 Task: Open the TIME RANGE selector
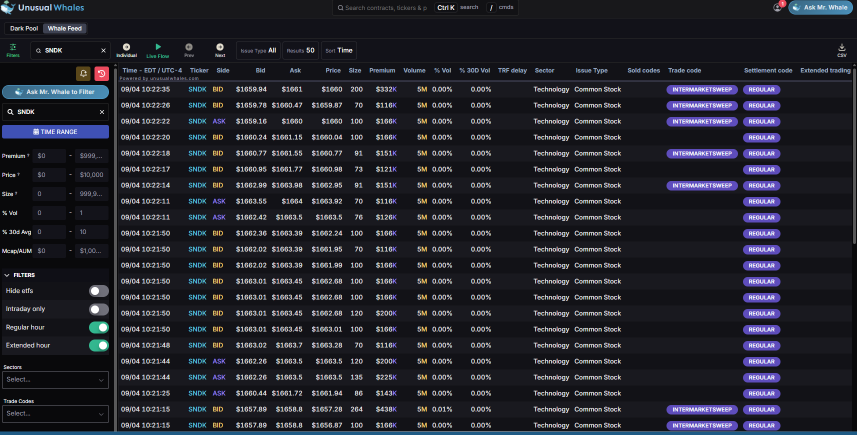pyautogui.click(x=55, y=132)
